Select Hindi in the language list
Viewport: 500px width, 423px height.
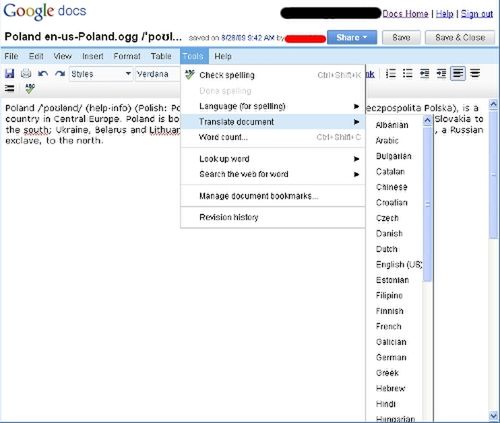coord(386,404)
